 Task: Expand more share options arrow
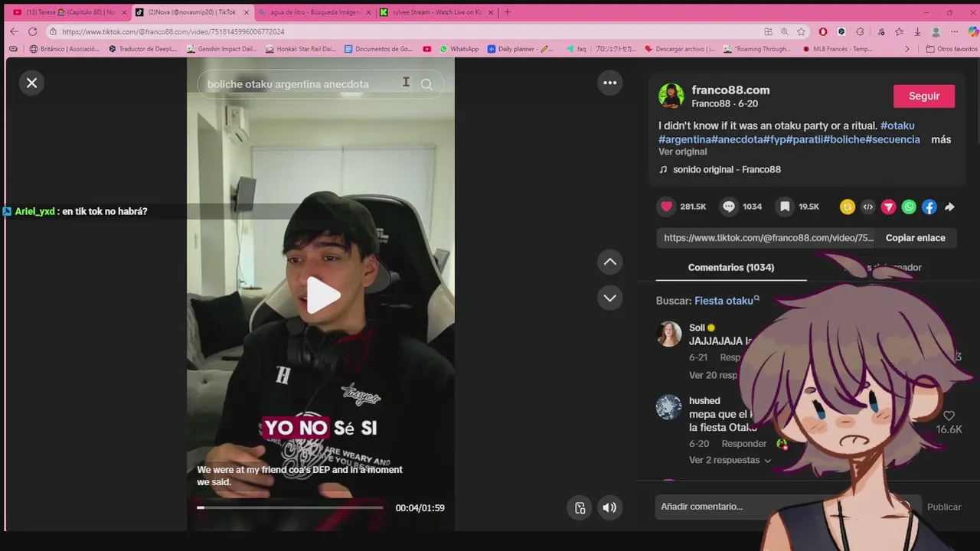(x=949, y=207)
